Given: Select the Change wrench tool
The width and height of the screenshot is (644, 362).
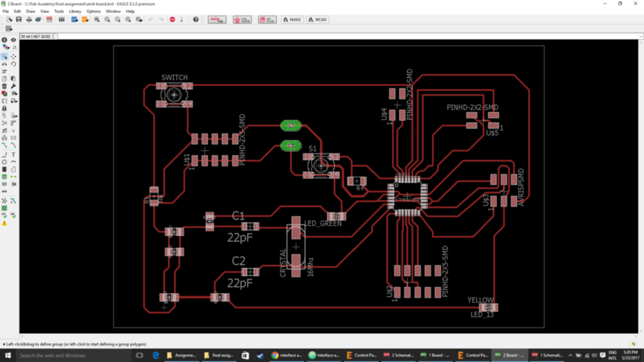Looking at the screenshot, I should pyautogui.click(x=13, y=86).
